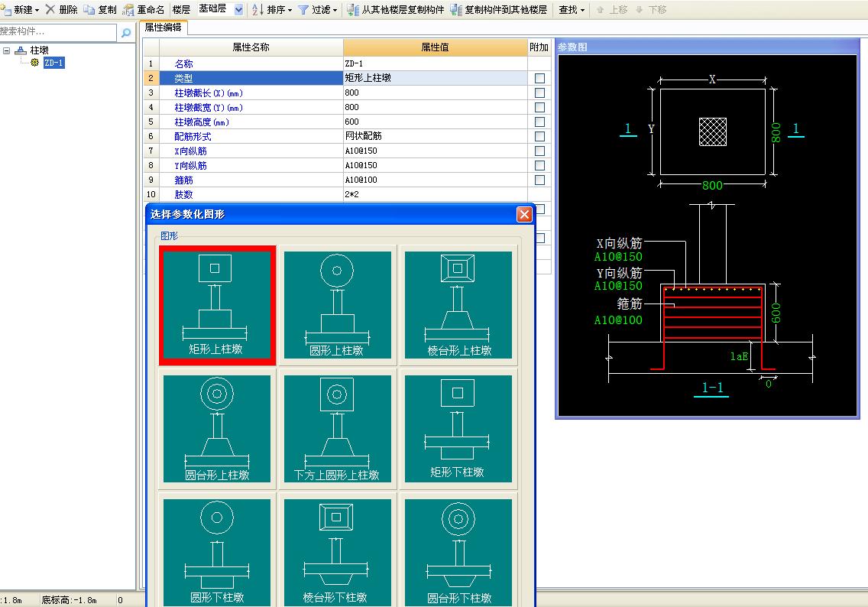Click the ZD-1 component gear icon

(35, 63)
